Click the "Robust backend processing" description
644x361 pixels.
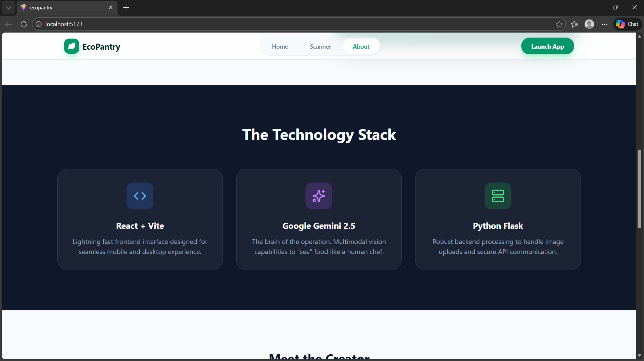point(498,247)
